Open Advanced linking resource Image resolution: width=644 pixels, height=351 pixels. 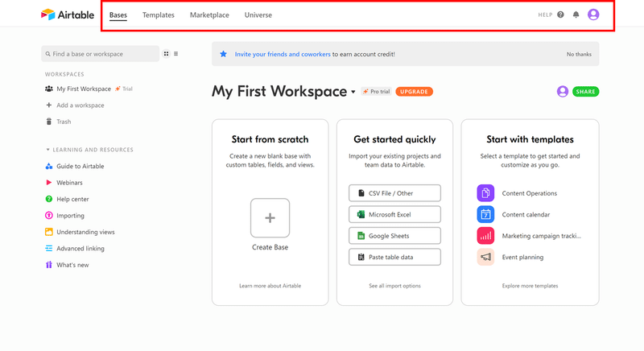click(x=80, y=249)
